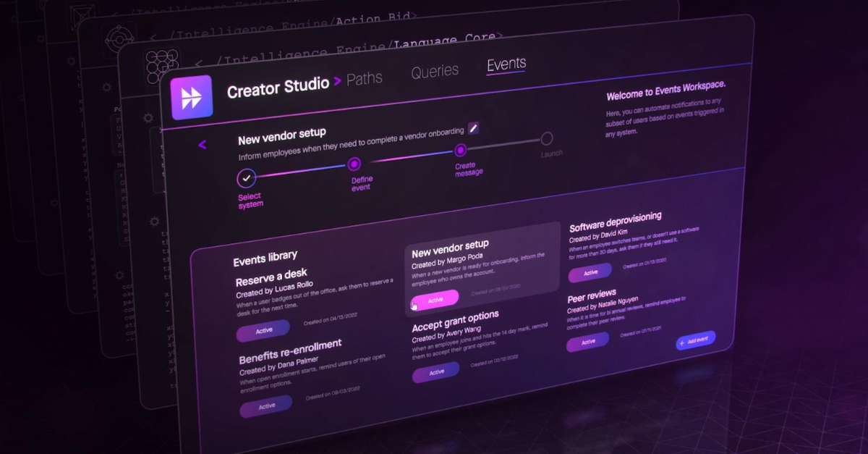Collapse the wizard using the back chevron
The image size is (868, 454).
203,144
